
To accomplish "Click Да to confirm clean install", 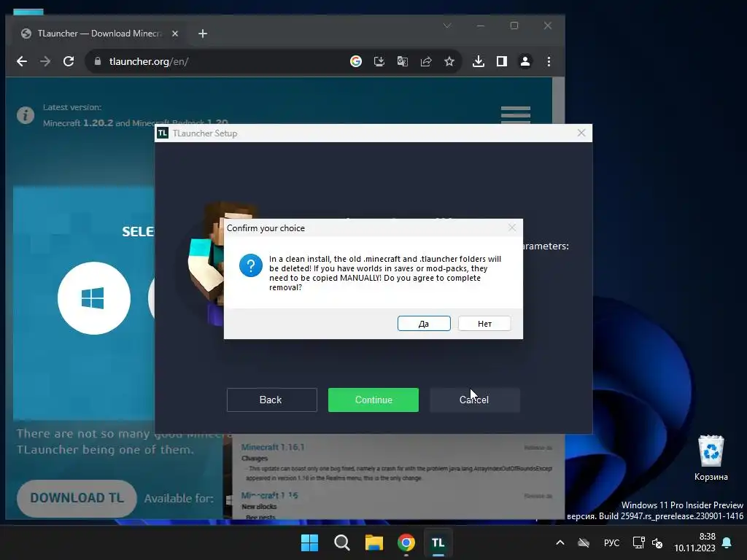I will 424,323.
